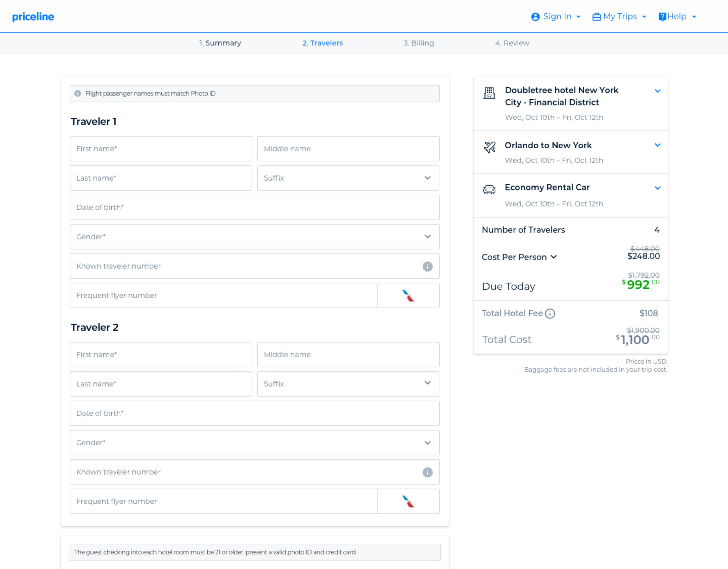Expand Doubletree hotel details chevron
The width and height of the screenshot is (728, 569).
[x=657, y=91]
